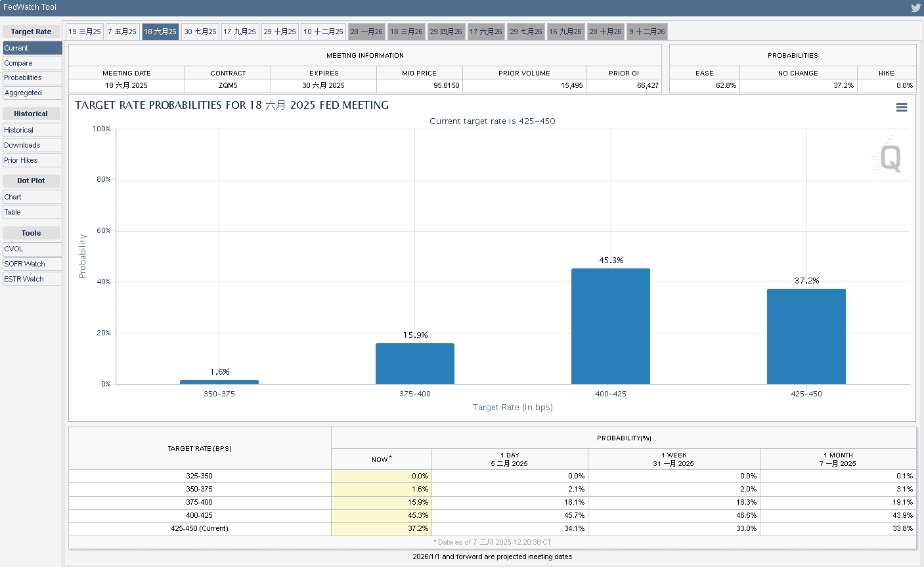Click the 425-450 (Current) table row label

(x=200, y=528)
